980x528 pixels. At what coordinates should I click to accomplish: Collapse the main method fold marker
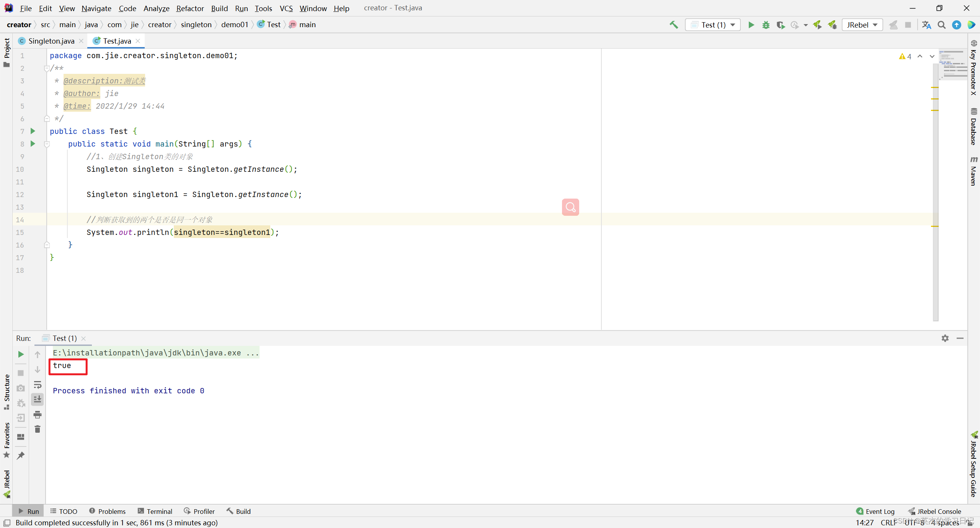(x=47, y=144)
